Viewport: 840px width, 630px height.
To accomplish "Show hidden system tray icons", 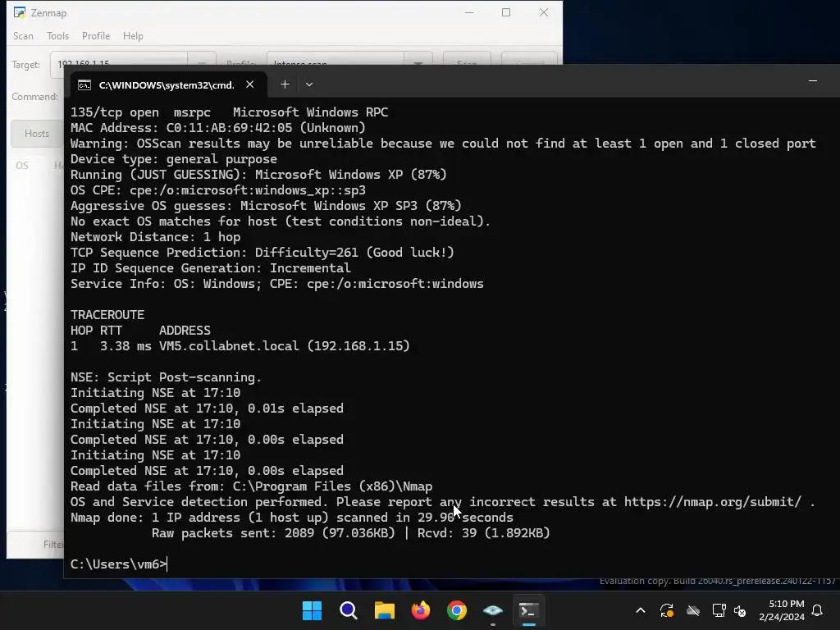I will click(x=640, y=610).
